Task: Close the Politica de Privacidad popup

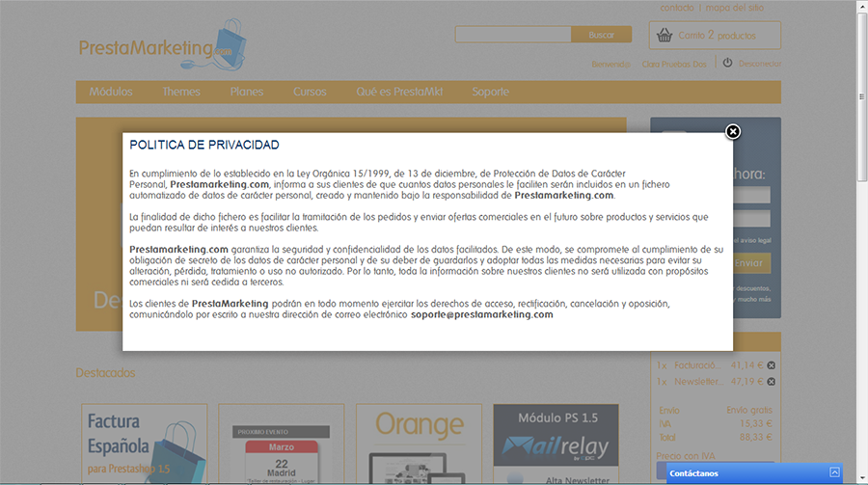Action: coord(733,132)
